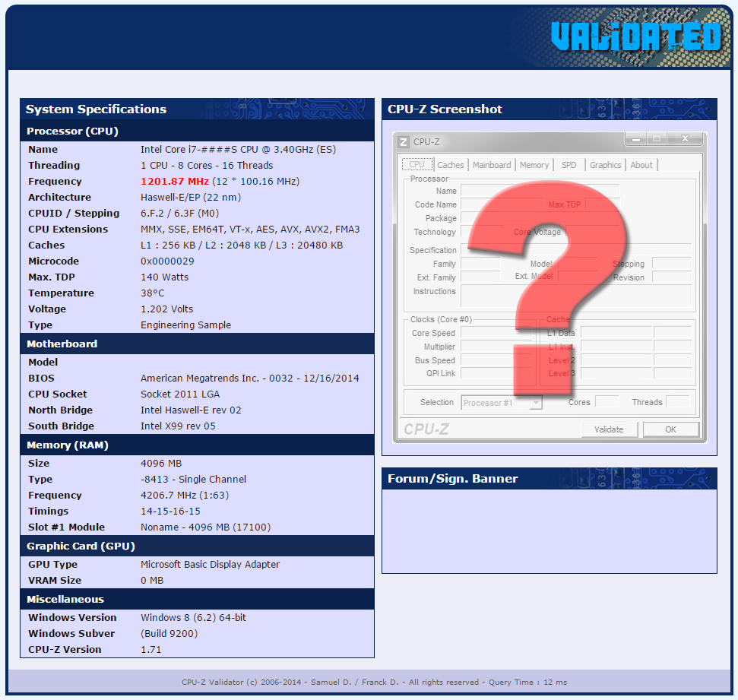
Task: Switch to the Caches tab
Action: [x=451, y=165]
